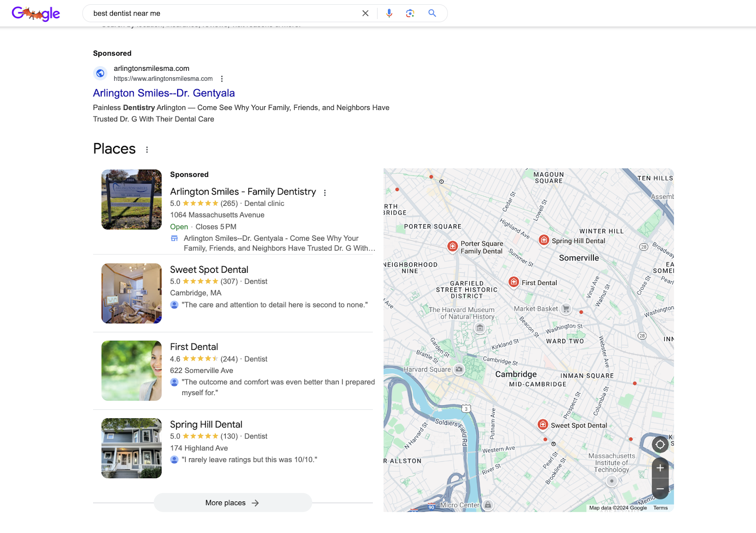
Task: Open Spring Hill Dental listing
Action: 206,424
